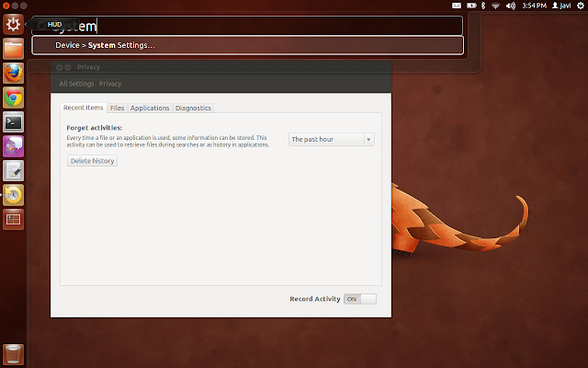Toggle the Record Activity switch
This screenshot has width=588, height=368.
pyautogui.click(x=360, y=299)
